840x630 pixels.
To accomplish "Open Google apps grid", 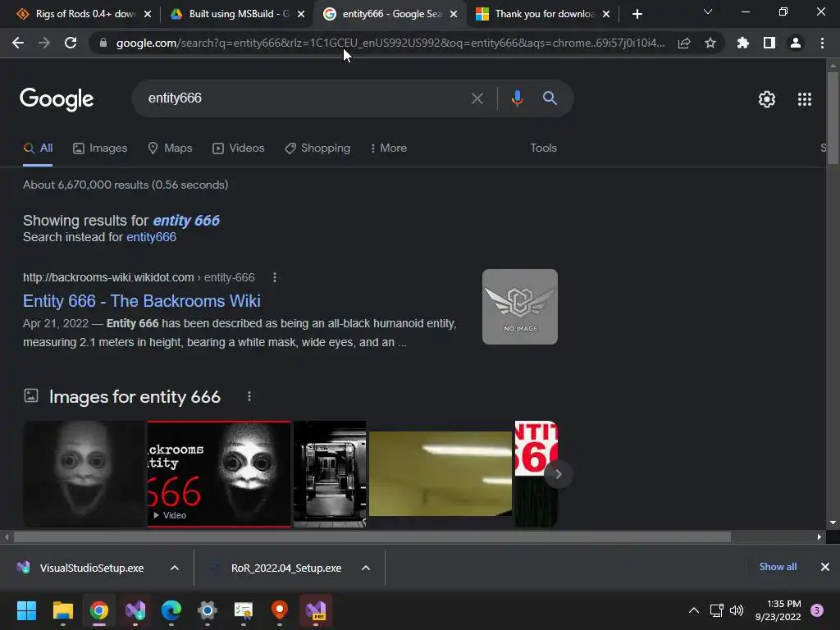I will tap(805, 99).
